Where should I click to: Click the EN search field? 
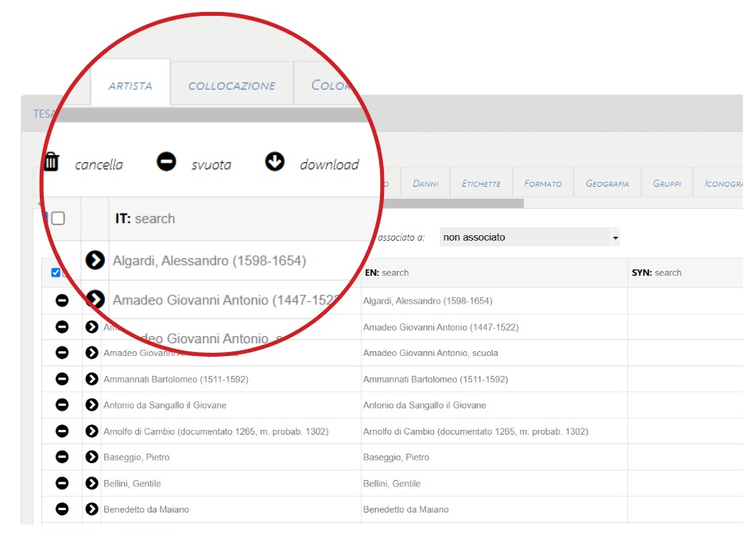493,273
